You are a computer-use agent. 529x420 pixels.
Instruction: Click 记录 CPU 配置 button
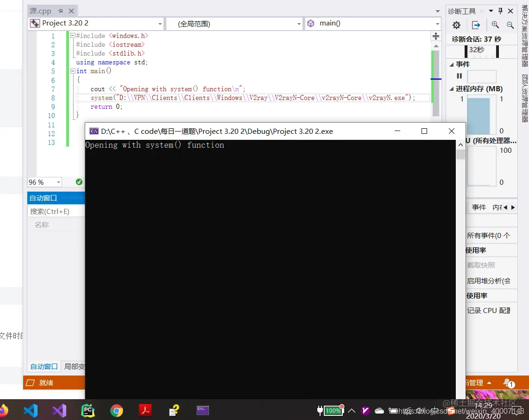pyautogui.click(x=489, y=310)
